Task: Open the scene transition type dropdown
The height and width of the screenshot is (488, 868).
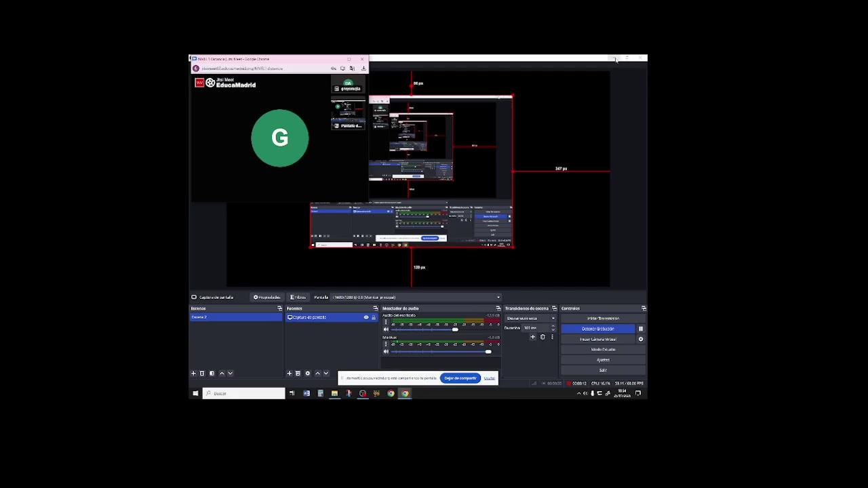Action: [530, 318]
